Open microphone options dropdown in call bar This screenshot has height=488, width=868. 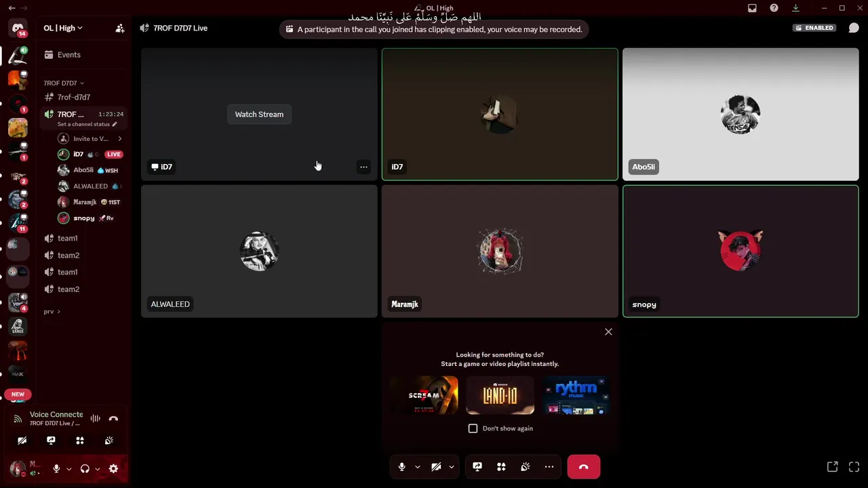[417, 467]
